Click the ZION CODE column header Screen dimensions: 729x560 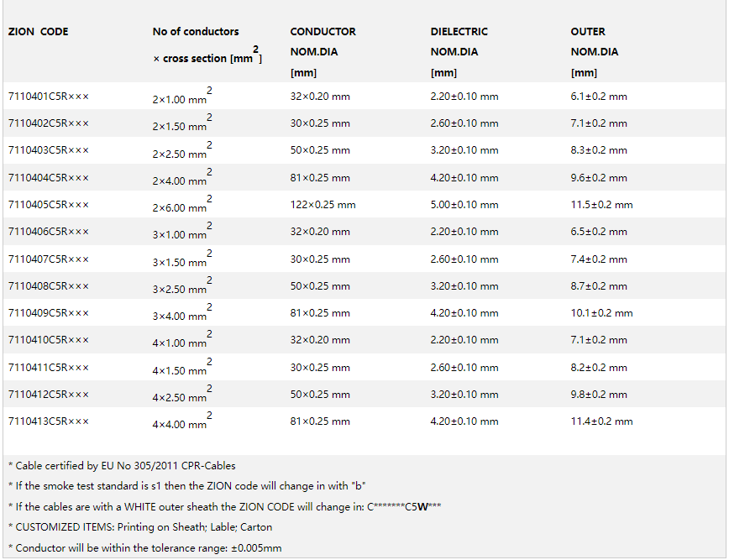click(39, 32)
